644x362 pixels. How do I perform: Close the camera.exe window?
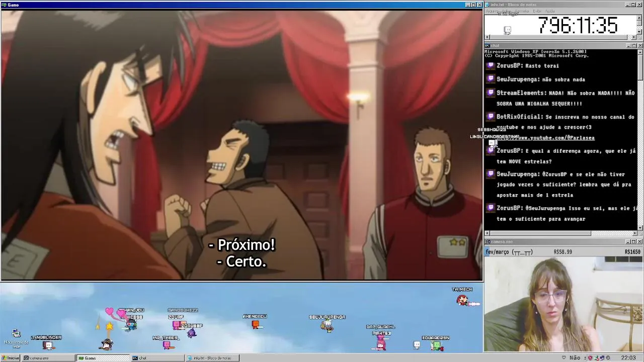640,242
